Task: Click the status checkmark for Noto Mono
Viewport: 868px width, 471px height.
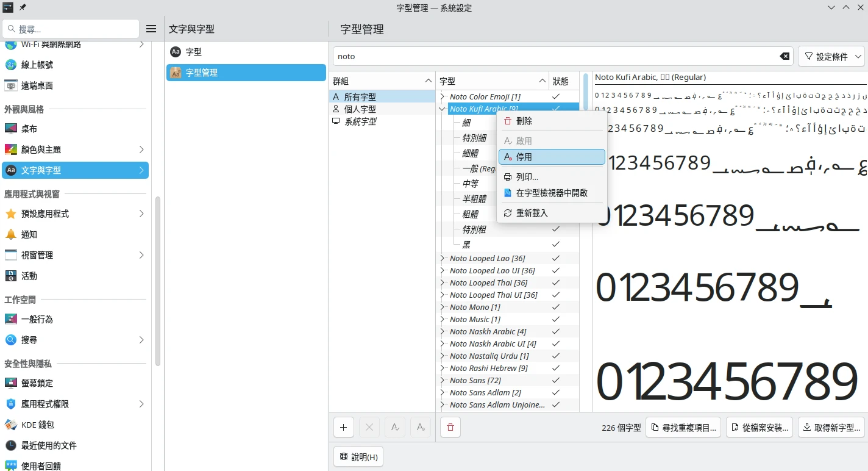Action: (555, 307)
